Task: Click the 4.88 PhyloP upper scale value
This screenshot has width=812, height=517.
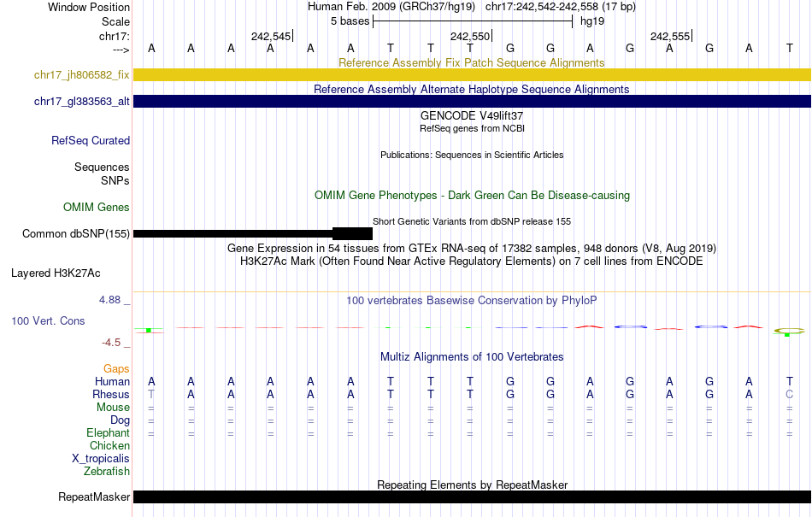Action: click(x=109, y=300)
